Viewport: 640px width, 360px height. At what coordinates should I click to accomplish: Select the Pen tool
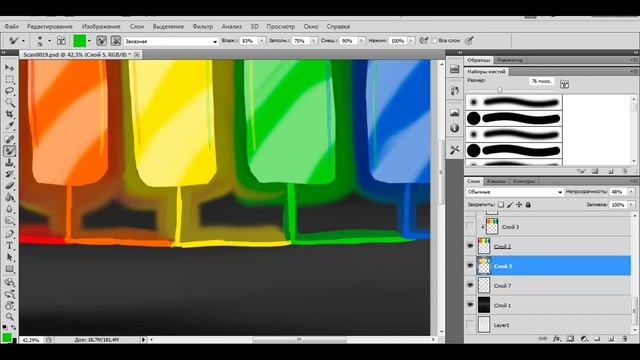(x=9, y=234)
